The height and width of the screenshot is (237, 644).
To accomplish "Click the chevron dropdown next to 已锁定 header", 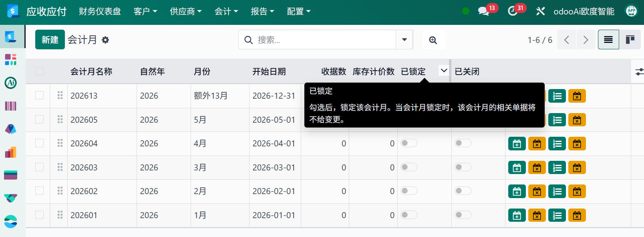I will coord(444,71).
